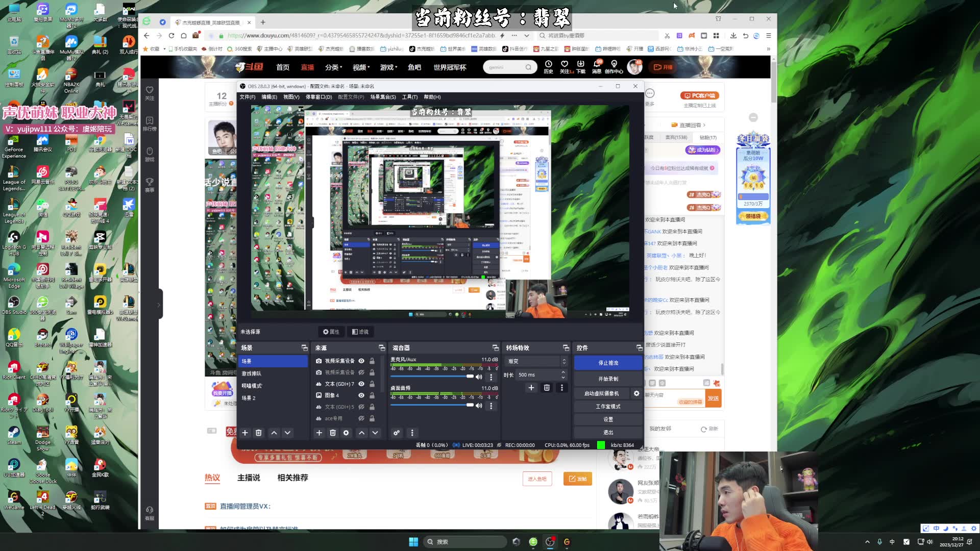Click 停止推流 to stop streaming
The height and width of the screenshot is (551, 980).
[x=608, y=363]
